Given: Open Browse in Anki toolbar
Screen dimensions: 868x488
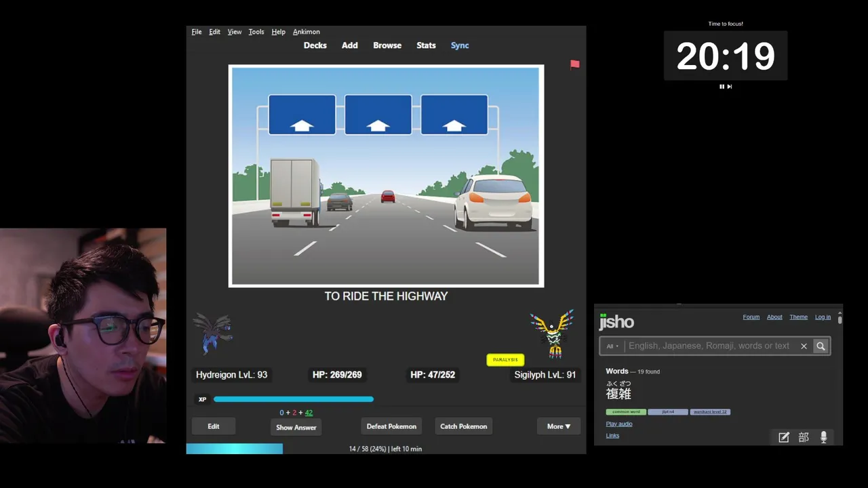Looking at the screenshot, I should tap(387, 45).
